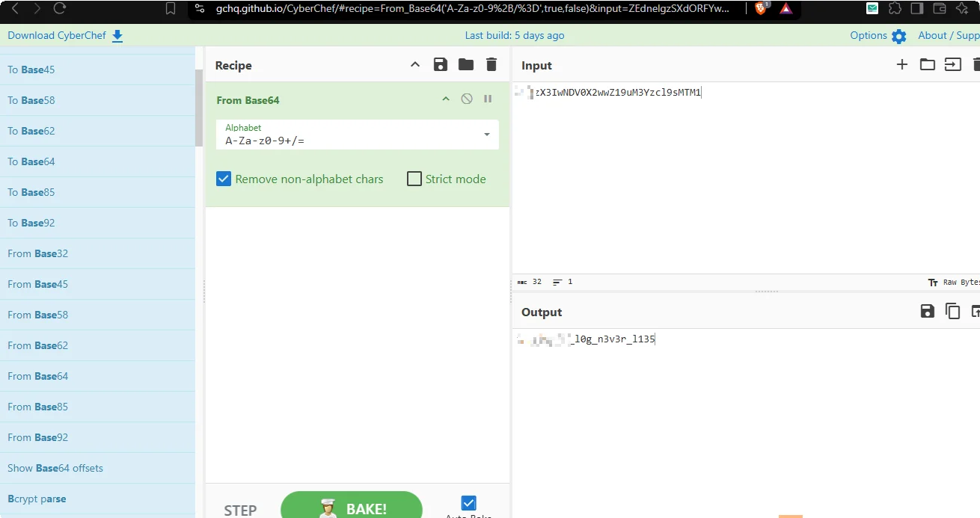Select From Base92 operation

pos(97,437)
